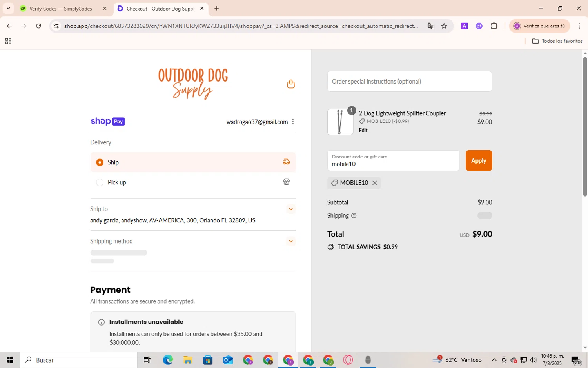Click the page vertical scrollbar
The height and width of the screenshot is (368, 588).
click(585, 126)
